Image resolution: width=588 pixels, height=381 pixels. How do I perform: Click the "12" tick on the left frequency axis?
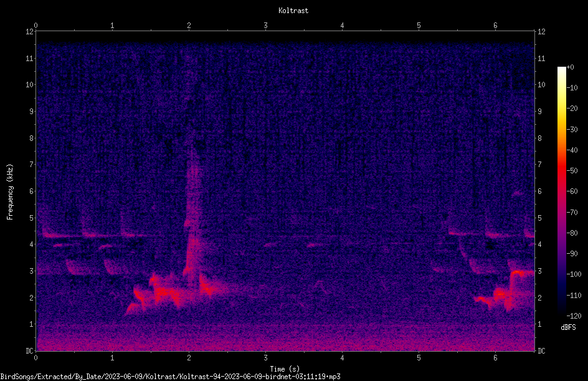coord(29,32)
